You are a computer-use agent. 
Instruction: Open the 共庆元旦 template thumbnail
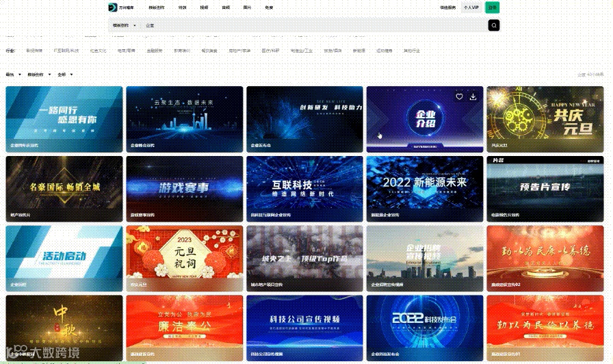[x=545, y=119]
